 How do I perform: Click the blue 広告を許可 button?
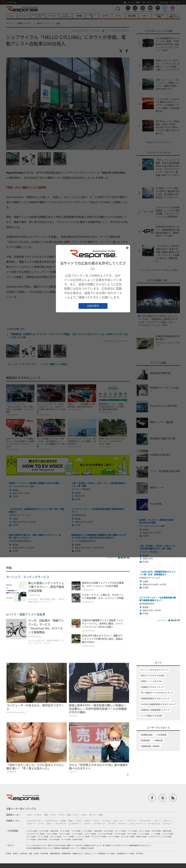(93, 306)
